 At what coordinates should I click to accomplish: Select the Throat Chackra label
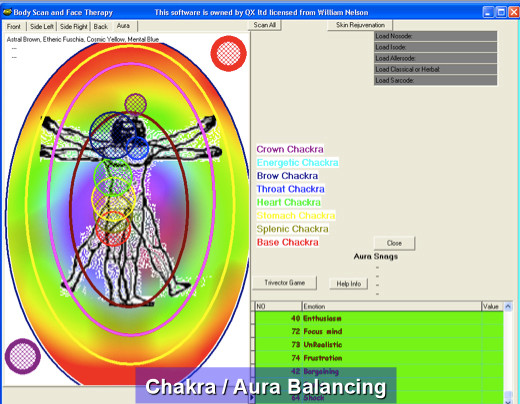click(x=291, y=189)
